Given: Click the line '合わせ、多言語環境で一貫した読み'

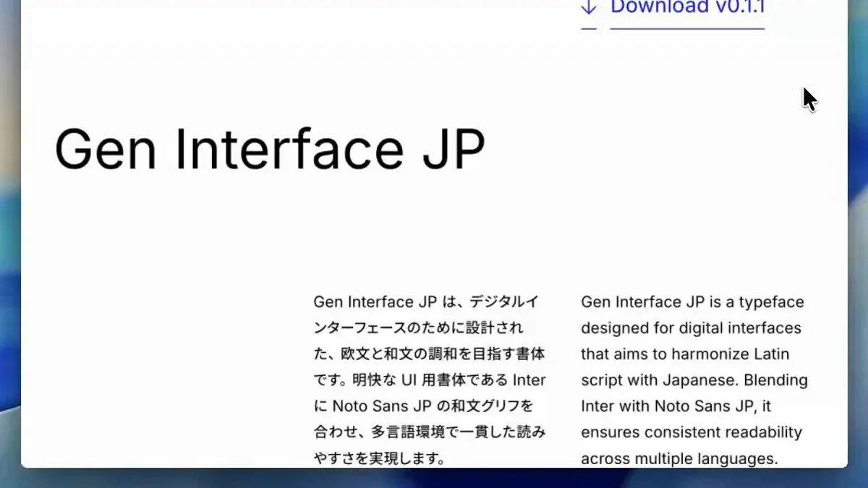Looking at the screenshot, I should 430,432.
